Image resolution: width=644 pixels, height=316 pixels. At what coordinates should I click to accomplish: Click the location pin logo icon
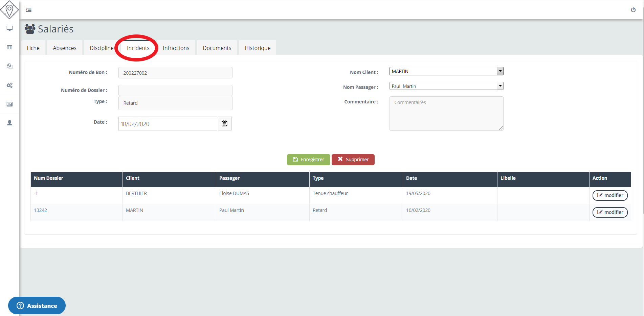[x=9, y=9]
